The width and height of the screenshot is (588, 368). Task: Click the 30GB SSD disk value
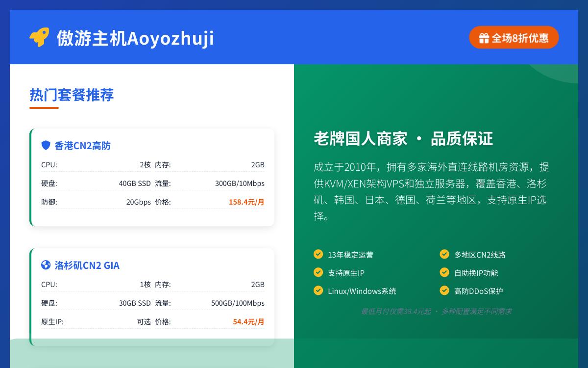coord(135,303)
